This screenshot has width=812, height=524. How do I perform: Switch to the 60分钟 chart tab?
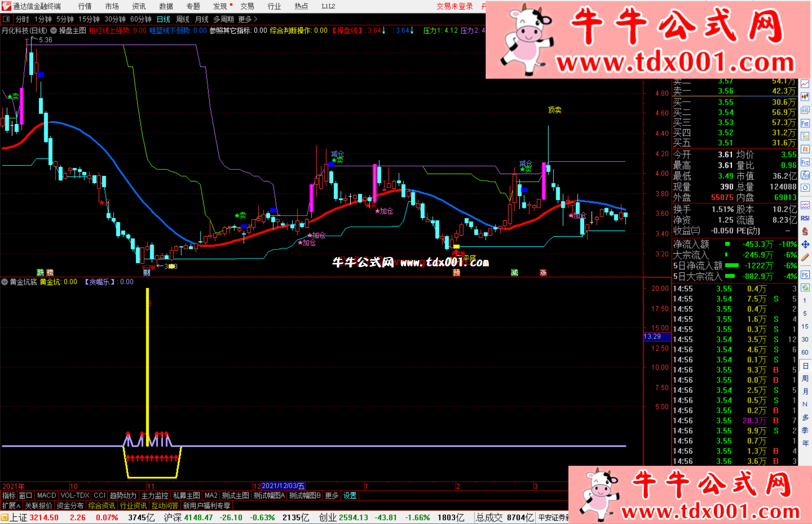point(141,19)
